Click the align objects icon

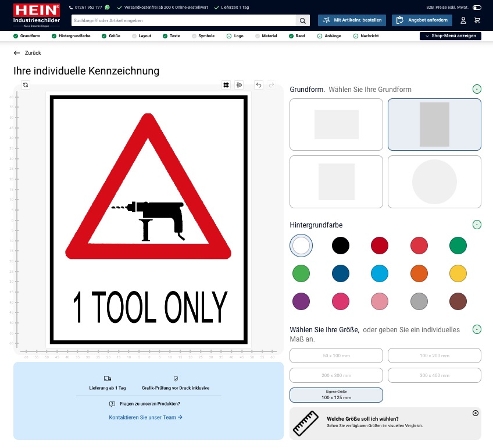[239, 85]
